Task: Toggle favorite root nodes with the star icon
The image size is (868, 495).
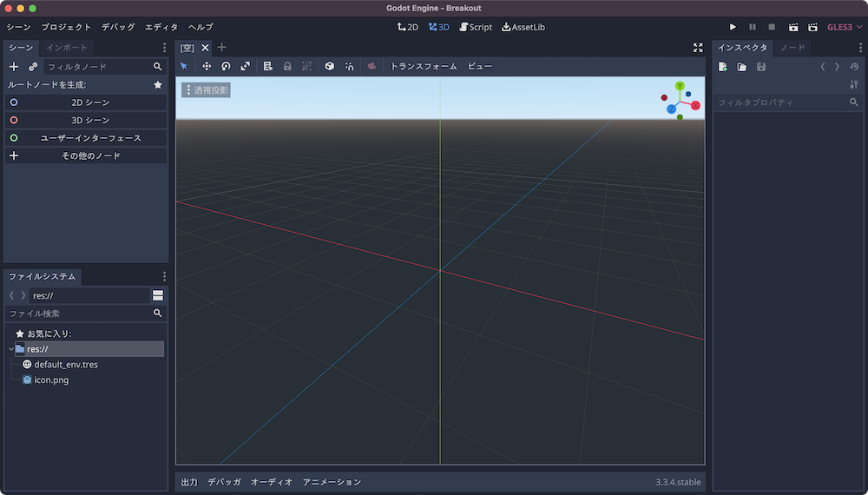Action: (x=158, y=85)
